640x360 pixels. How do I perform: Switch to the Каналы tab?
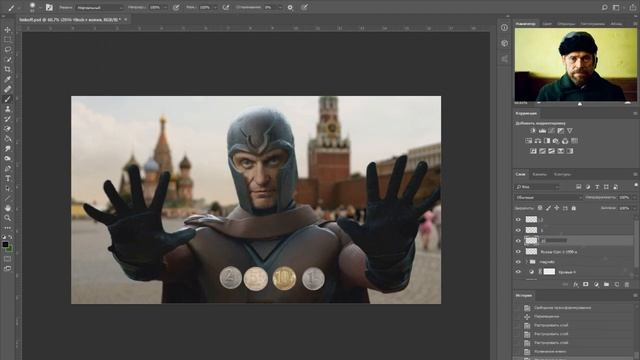coord(540,174)
